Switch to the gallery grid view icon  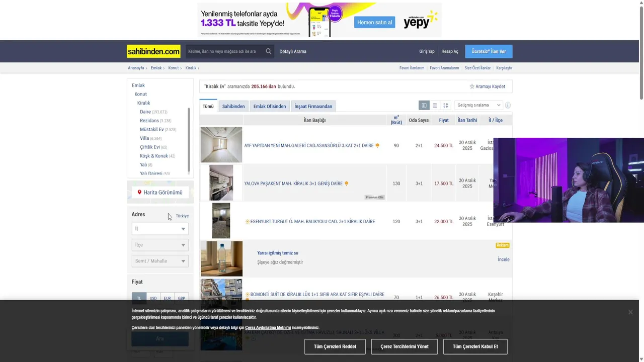(x=445, y=105)
